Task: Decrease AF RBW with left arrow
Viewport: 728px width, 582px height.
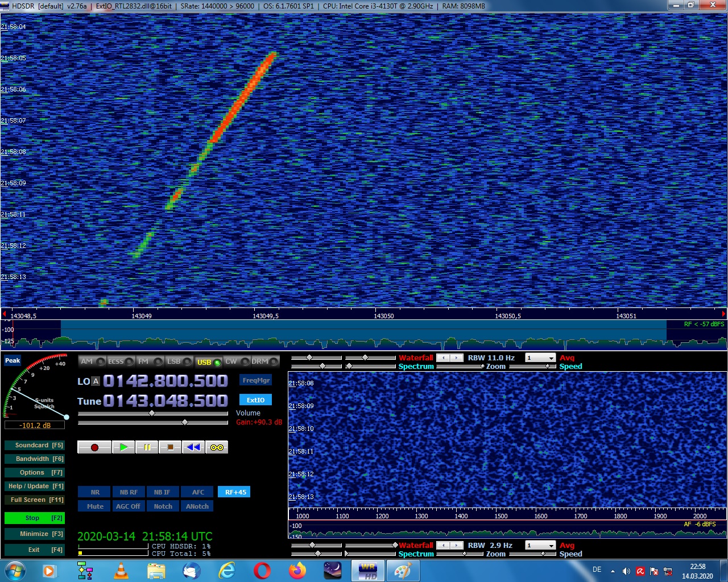Action: [x=443, y=545]
